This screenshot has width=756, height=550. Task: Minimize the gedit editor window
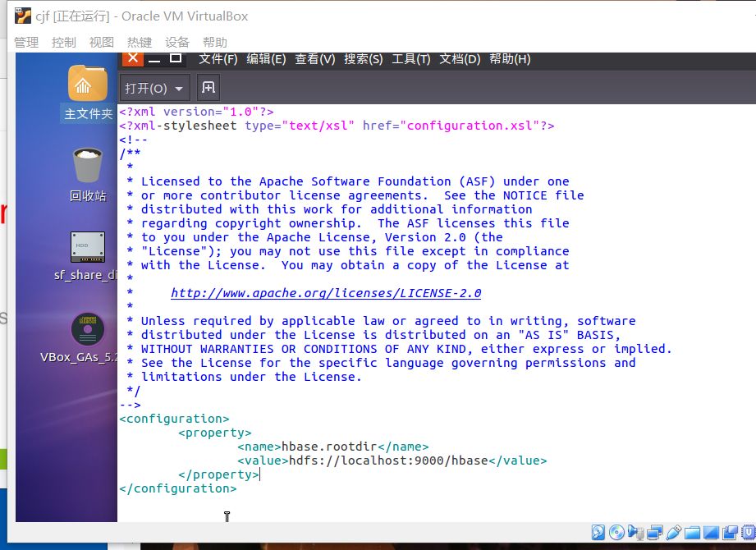click(154, 60)
